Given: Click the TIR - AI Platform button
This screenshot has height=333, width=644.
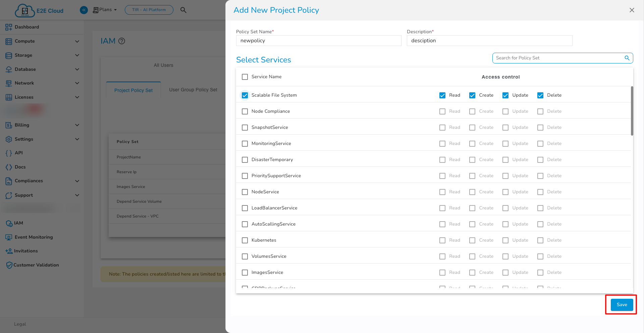Looking at the screenshot, I should click(x=149, y=10).
